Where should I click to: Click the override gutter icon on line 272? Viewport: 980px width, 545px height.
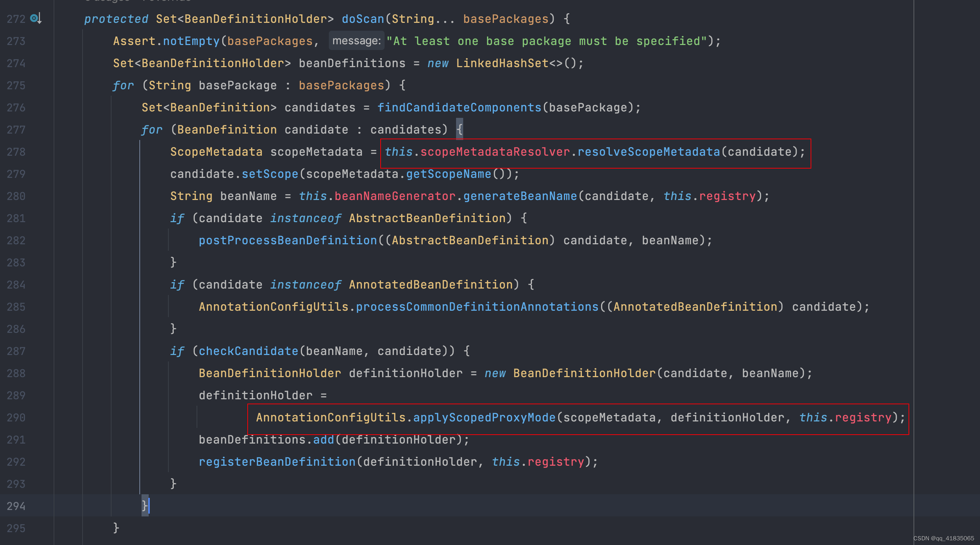coord(36,18)
